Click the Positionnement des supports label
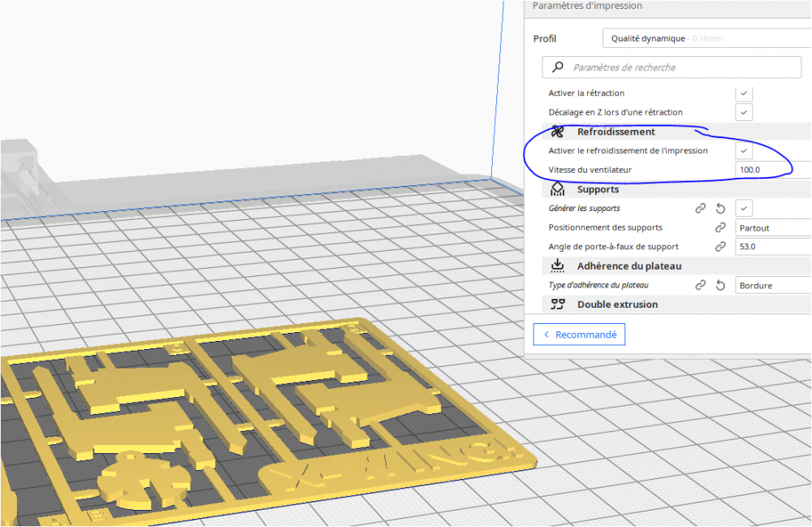 tap(606, 228)
